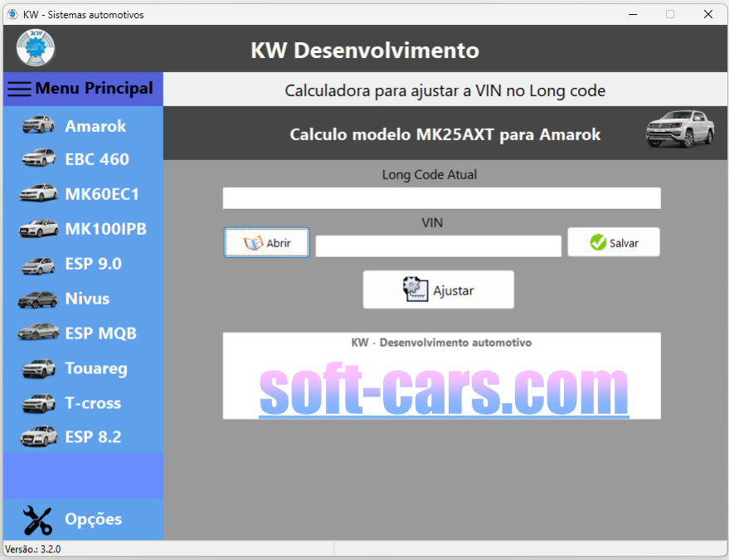This screenshot has height=560, width=729.
Task: Click the KW - Desenvolvimento automotivo text
Action: click(x=441, y=343)
